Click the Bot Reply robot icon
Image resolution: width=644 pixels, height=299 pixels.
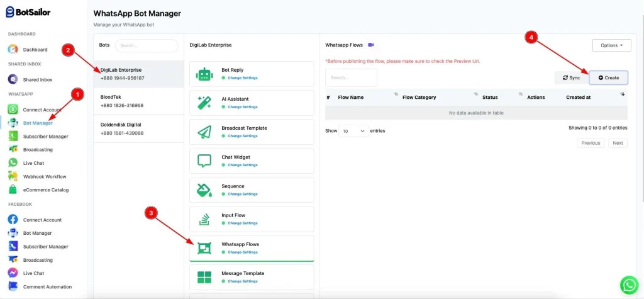pyautogui.click(x=204, y=74)
